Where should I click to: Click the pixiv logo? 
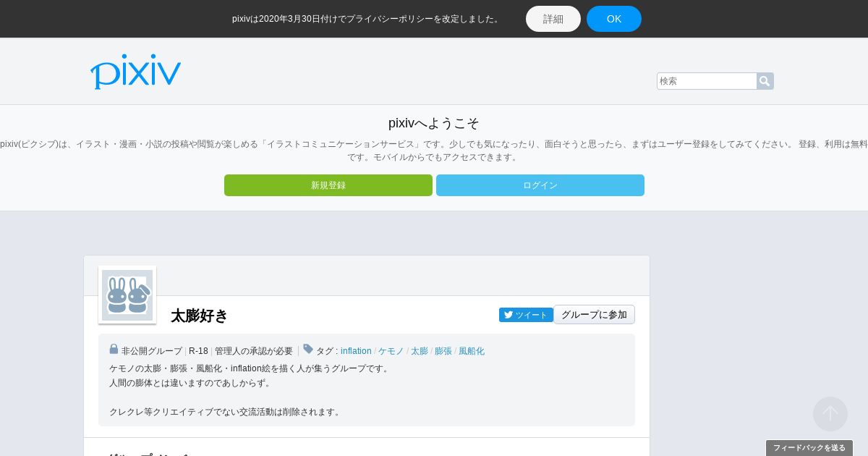(135, 72)
